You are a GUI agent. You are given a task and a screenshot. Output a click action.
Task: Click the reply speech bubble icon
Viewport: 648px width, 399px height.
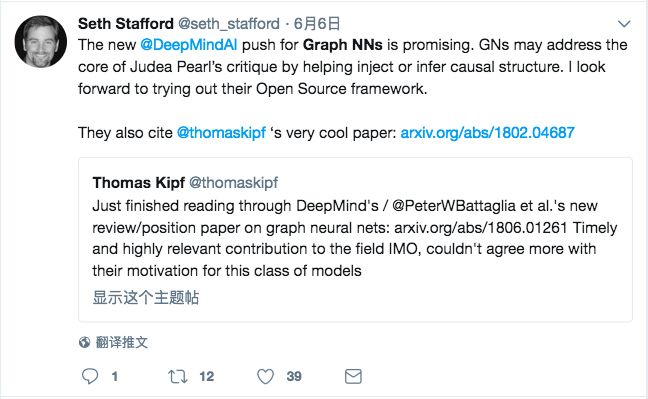click(x=90, y=376)
